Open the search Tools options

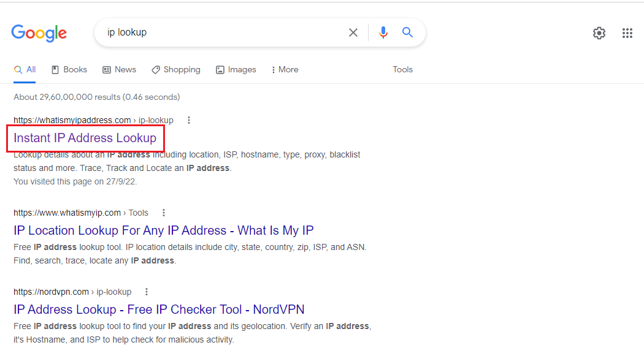click(402, 70)
